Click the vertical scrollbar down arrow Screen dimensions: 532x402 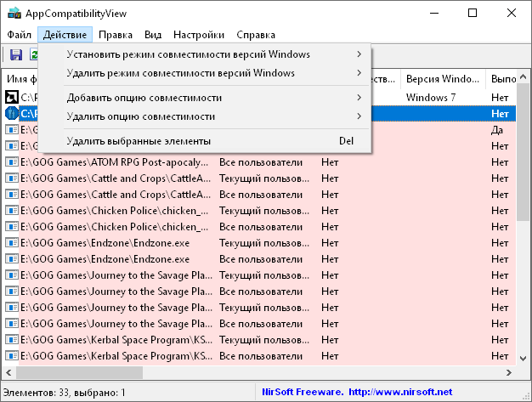point(524,358)
